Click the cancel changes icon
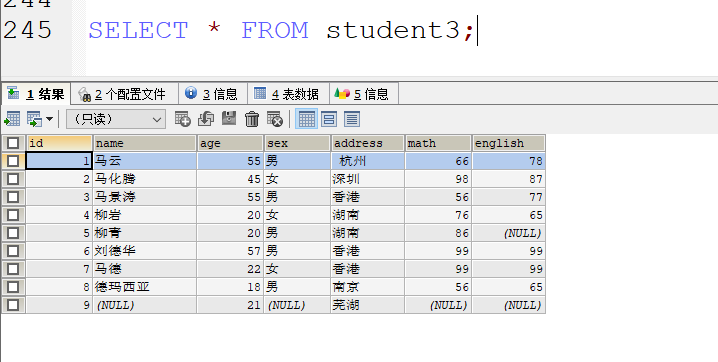The width and height of the screenshot is (718, 362). point(275,119)
